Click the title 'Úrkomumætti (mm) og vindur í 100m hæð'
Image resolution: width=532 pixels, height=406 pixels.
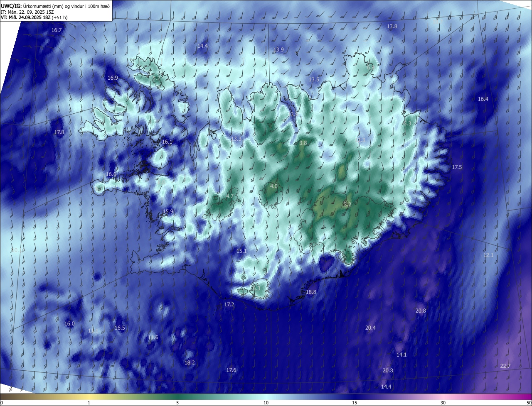(x=66, y=5)
